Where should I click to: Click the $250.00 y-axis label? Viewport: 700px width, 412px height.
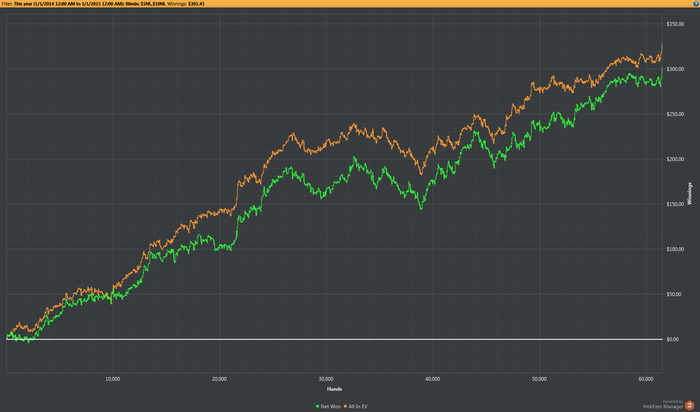pos(675,114)
